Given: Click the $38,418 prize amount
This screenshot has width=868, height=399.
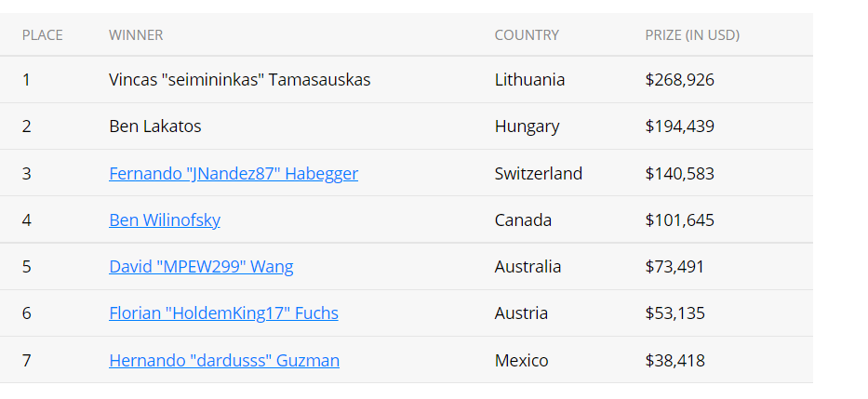Looking at the screenshot, I should [x=674, y=360].
